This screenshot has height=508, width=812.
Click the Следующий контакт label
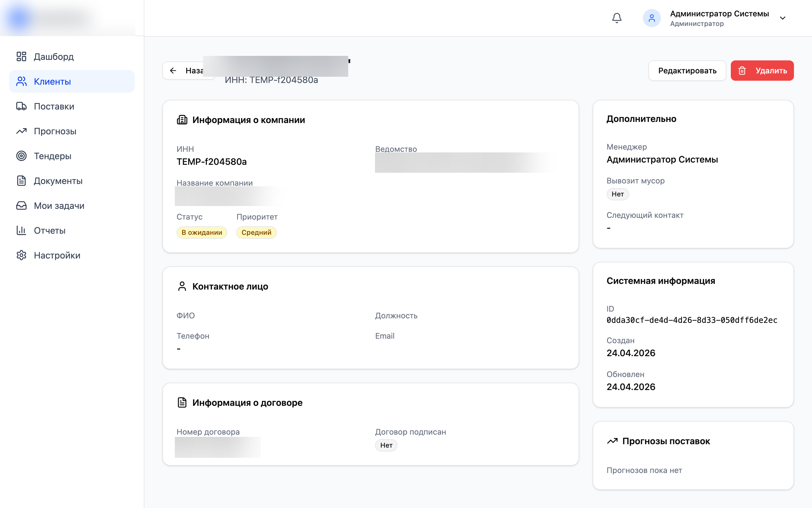point(645,215)
